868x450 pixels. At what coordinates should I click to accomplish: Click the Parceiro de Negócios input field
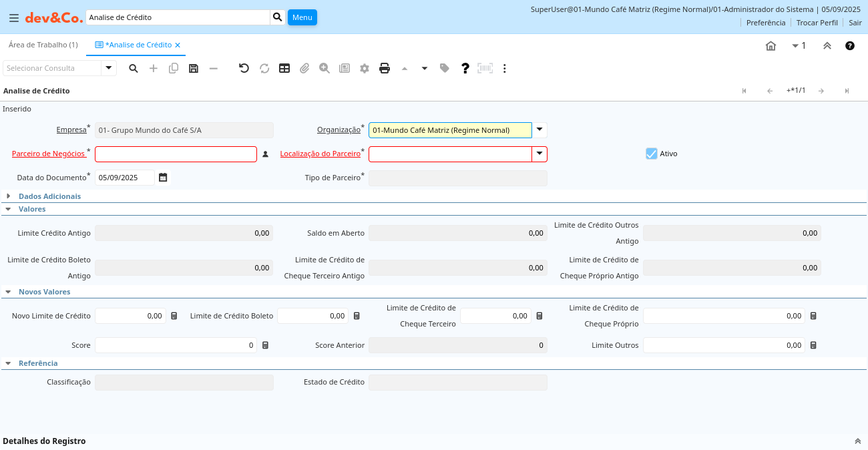pos(176,154)
